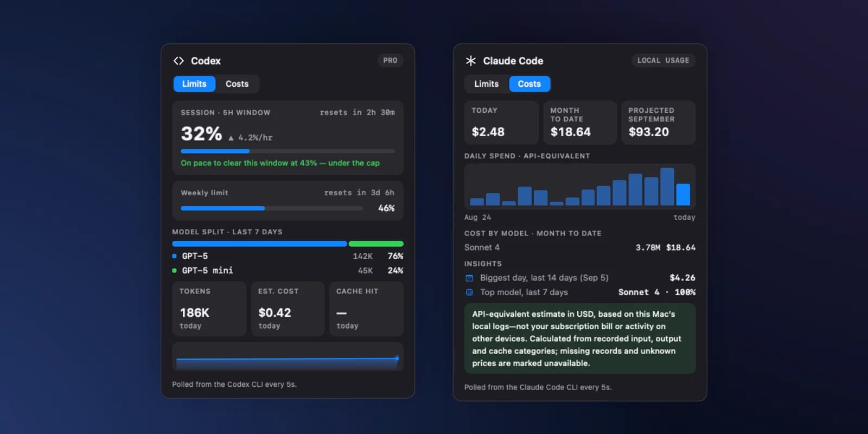Click the 'Aug 24' chart start label

click(477, 218)
